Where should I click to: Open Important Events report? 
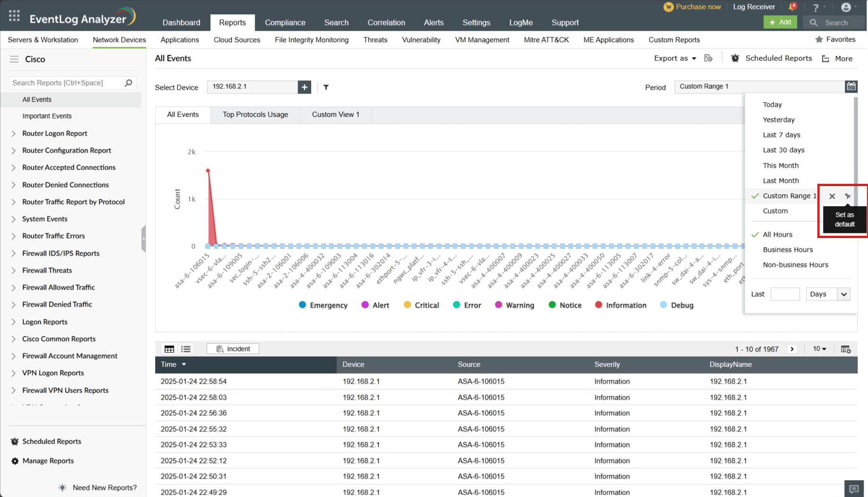point(47,116)
